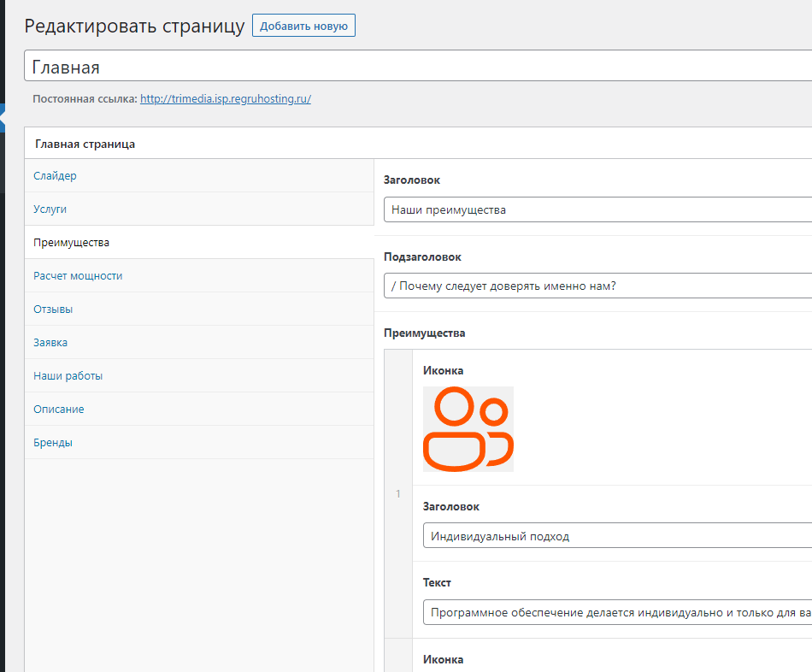
Task: Click the orange users icon image
Action: click(468, 429)
